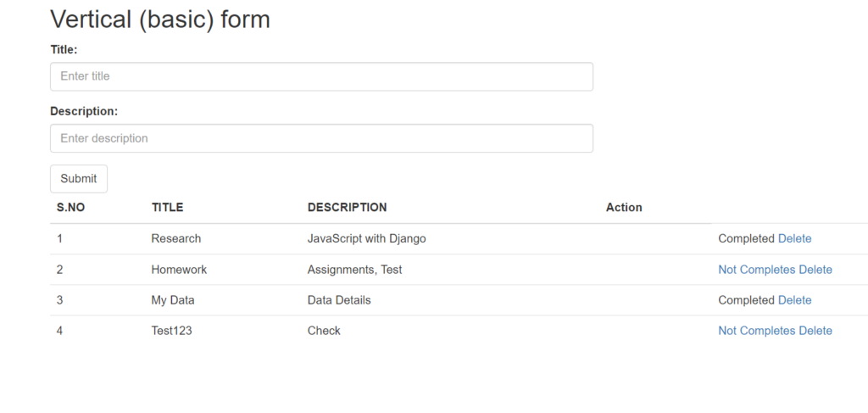Select the S.NO column header

[70, 208]
